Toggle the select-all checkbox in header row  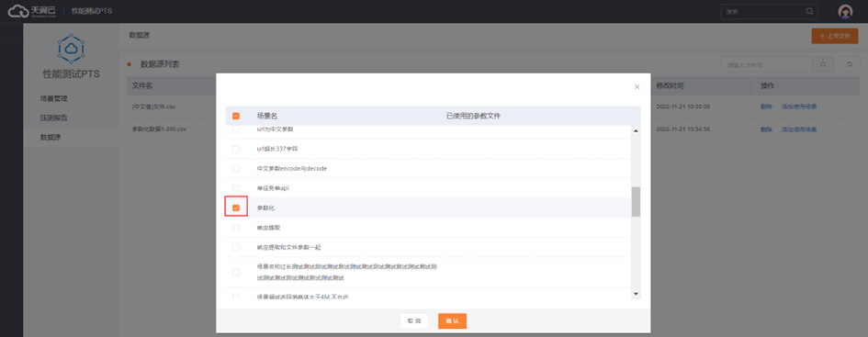(x=236, y=117)
